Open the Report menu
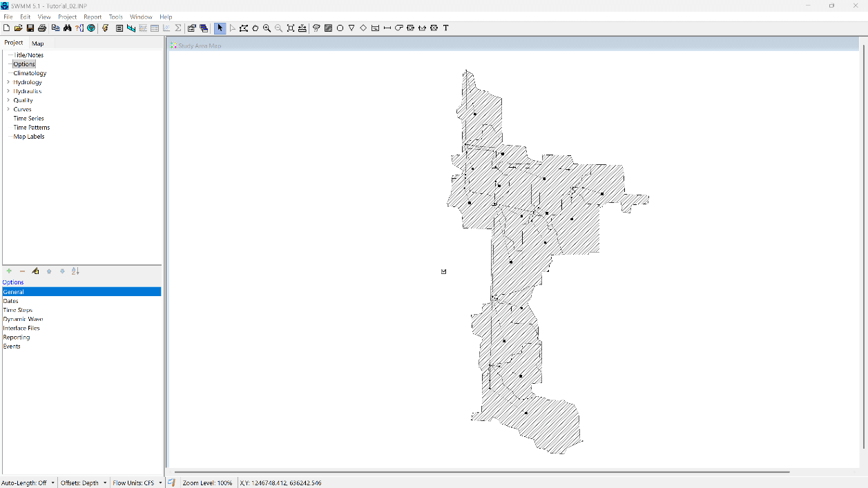Image resolution: width=868 pixels, height=488 pixels. [93, 17]
